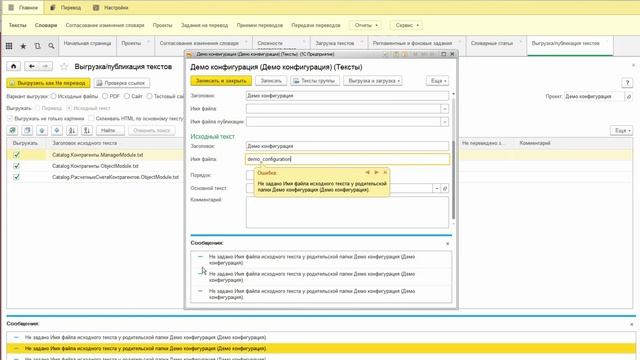Click the Записать button
The image size is (640, 360).
pos(271,81)
